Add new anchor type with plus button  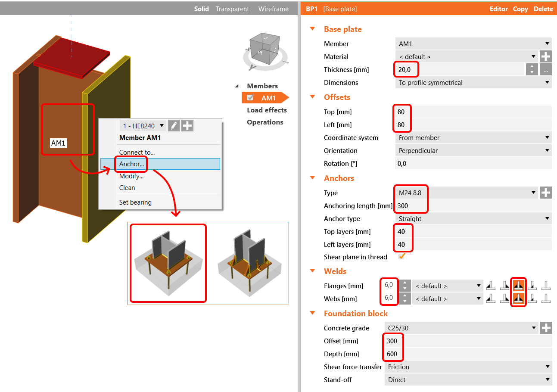pos(546,193)
